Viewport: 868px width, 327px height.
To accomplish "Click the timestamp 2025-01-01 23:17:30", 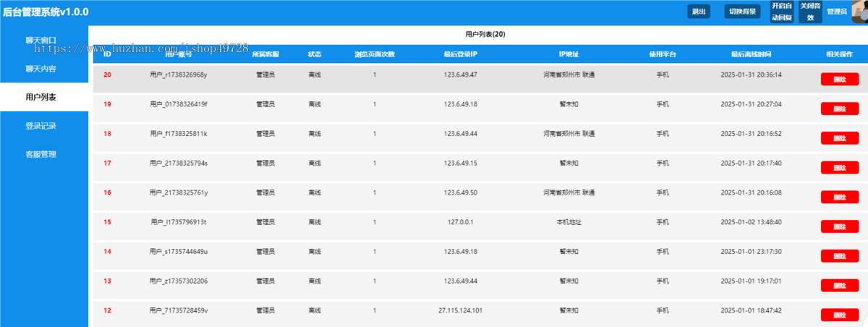I will click(x=751, y=252).
